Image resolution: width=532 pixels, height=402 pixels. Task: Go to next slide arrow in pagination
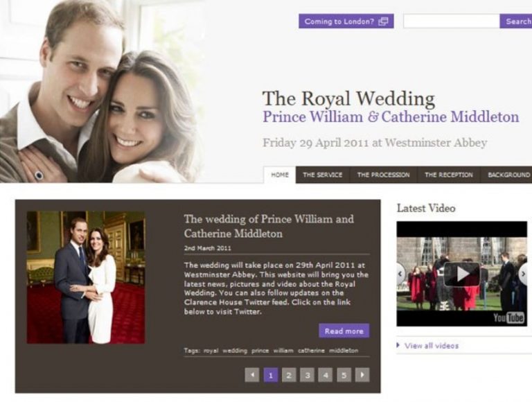[x=362, y=375]
